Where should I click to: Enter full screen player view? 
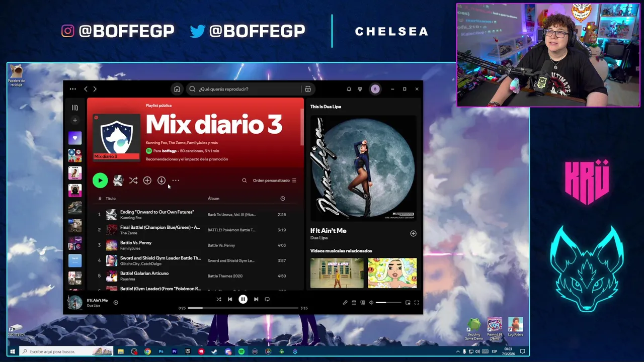click(x=417, y=303)
